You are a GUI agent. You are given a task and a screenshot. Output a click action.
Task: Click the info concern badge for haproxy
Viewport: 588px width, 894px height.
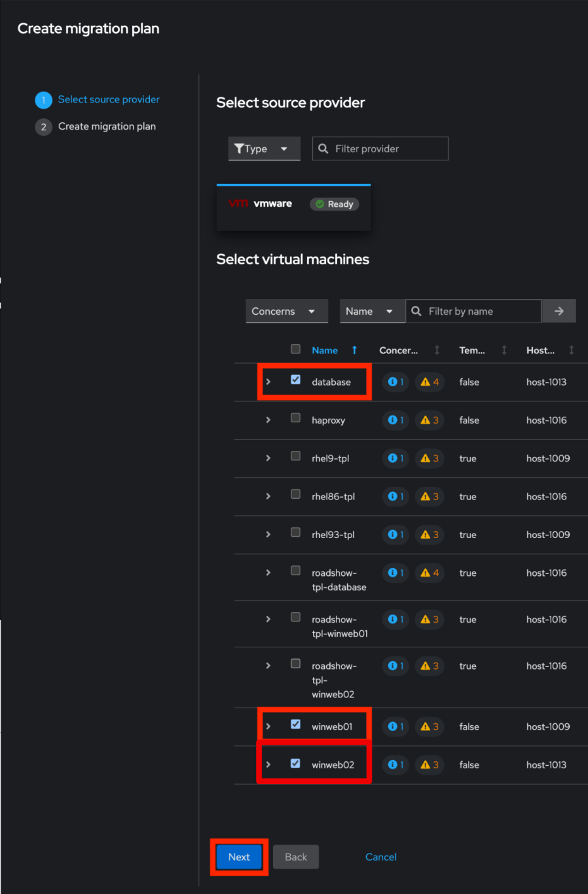click(395, 420)
